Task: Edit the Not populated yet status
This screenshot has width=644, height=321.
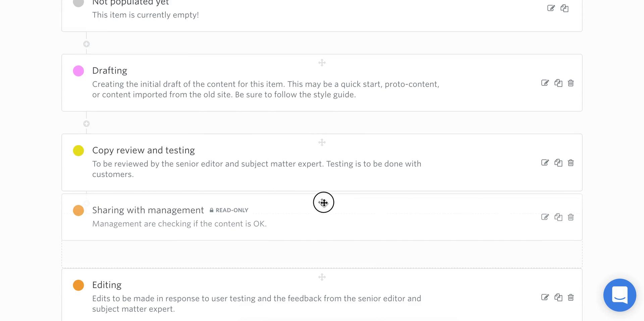Action: pos(551,8)
